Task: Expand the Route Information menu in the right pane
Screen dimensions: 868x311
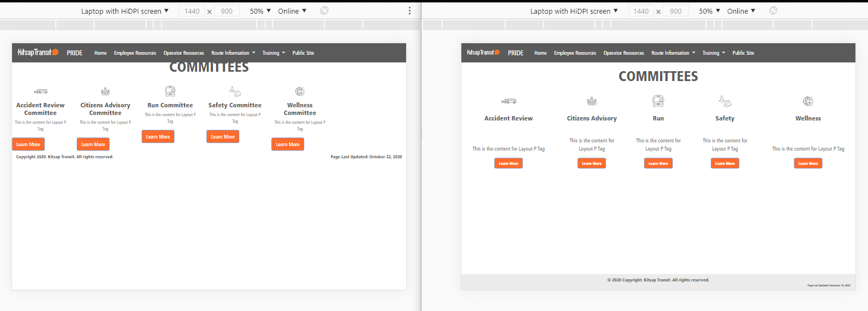Action: (673, 53)
